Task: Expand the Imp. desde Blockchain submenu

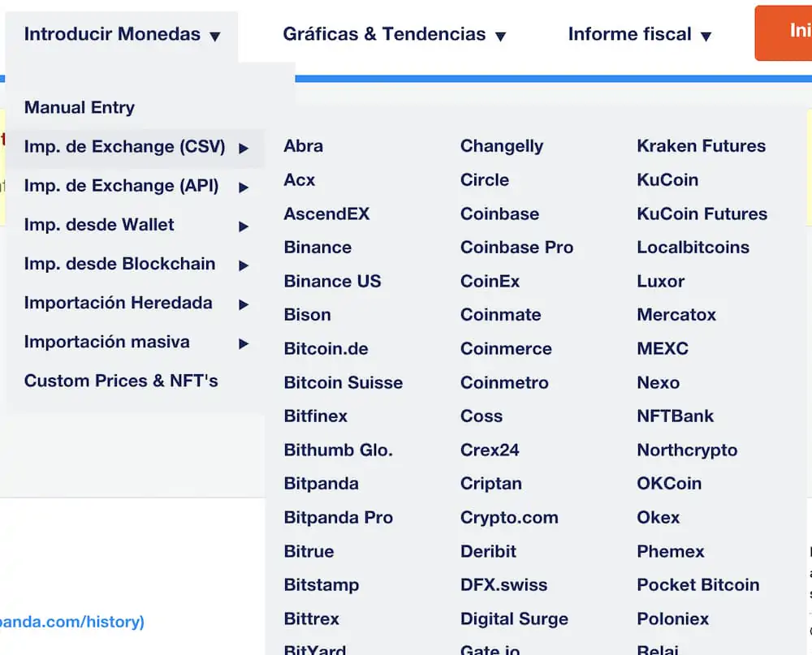Action: click(244, 264)
